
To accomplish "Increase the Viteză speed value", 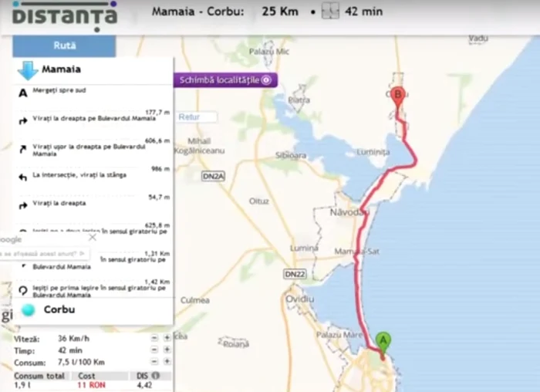I will pyautogui.click(x=167, y=338).
